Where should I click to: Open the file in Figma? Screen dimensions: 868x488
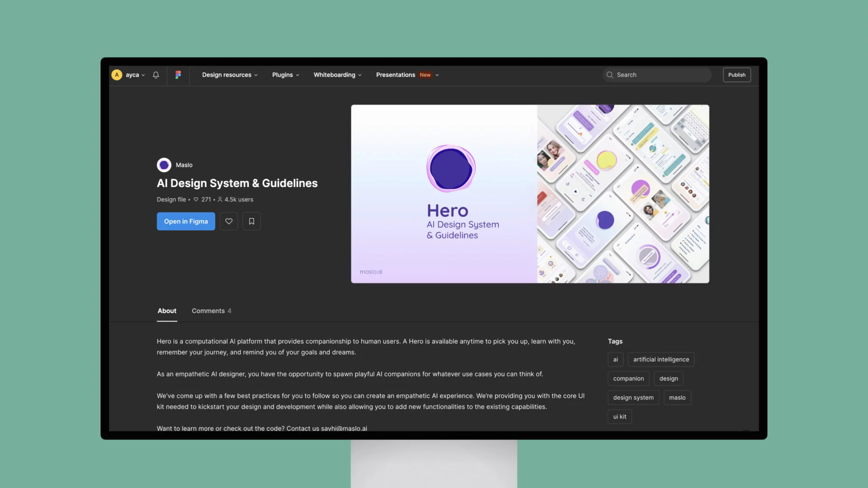click(185, 221)
